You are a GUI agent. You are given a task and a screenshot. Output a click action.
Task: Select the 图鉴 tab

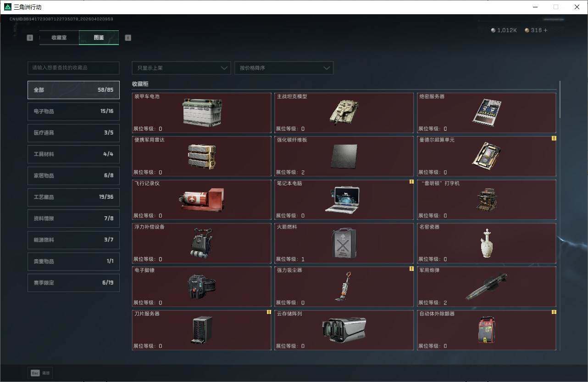coord(99,38)
